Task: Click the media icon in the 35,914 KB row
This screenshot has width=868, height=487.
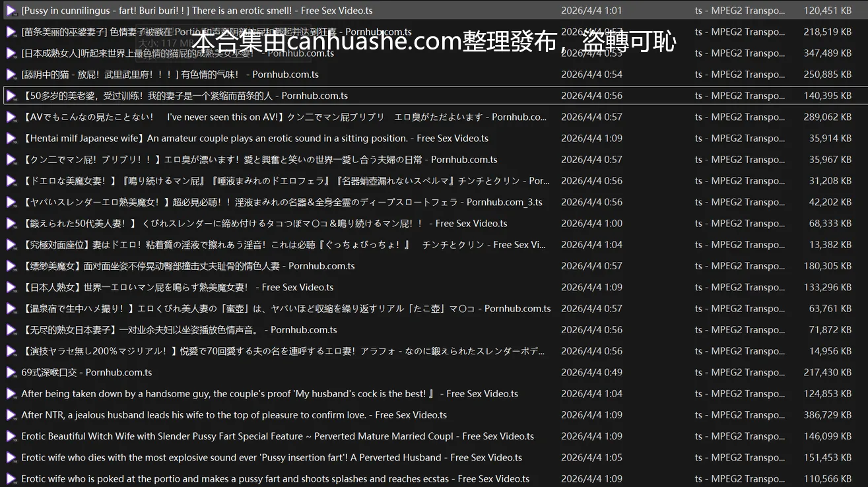Action: 11,139
